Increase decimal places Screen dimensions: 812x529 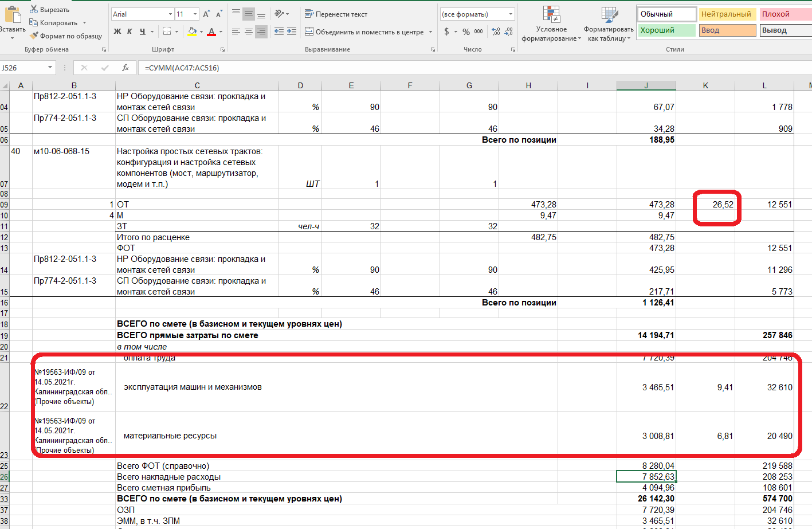pyautogui.click(x=496, y=32)
